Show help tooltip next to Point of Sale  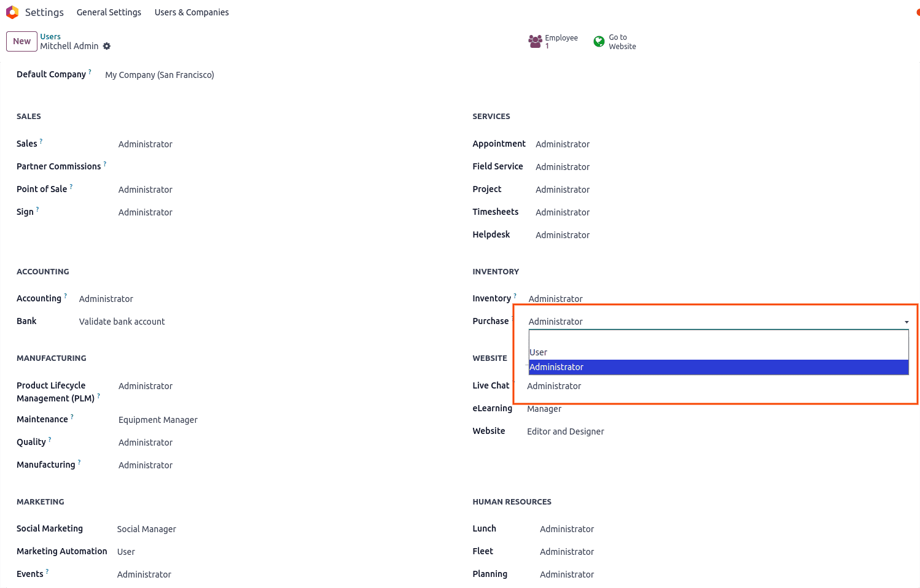[71, 187]
